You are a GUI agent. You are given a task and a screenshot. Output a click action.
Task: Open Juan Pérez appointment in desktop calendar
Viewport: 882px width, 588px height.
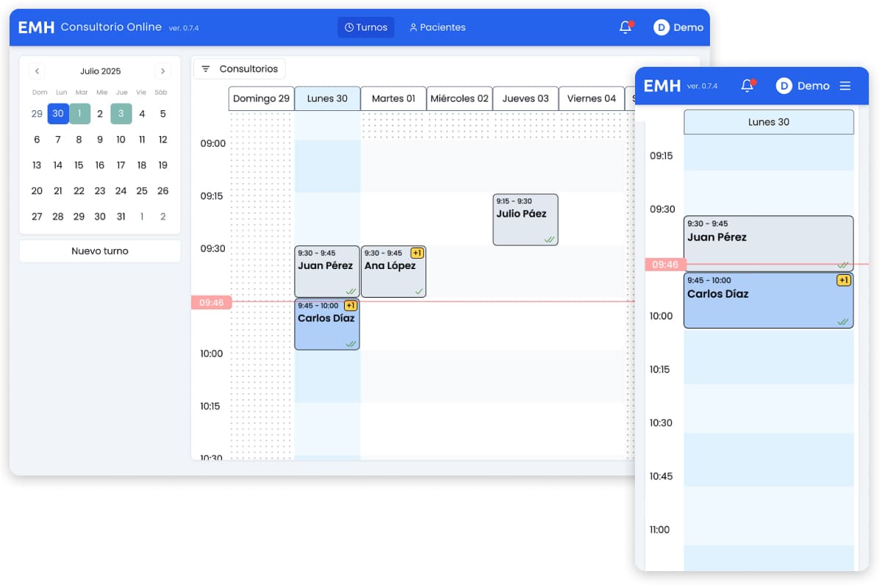click(x=326, y=271)
